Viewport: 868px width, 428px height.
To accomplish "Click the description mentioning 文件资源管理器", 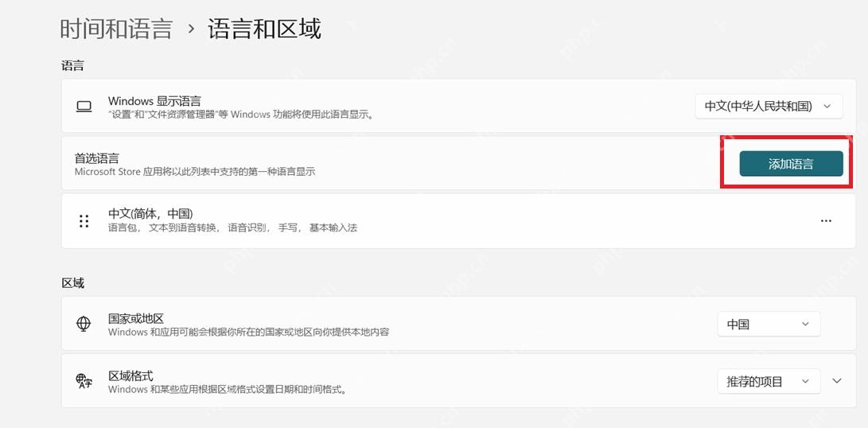I will coord(241,115).
